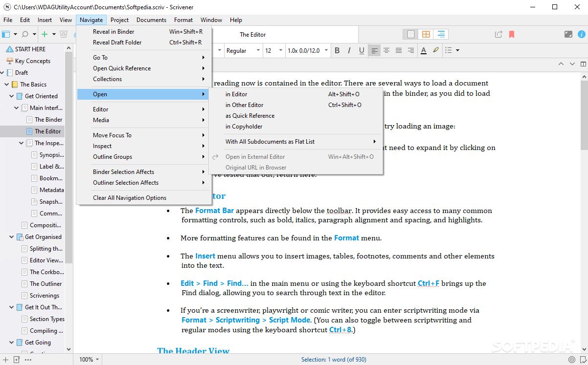Screen dimensions: 588x365
Task: Click the blue Format Bar link
Action: [215, 211]
